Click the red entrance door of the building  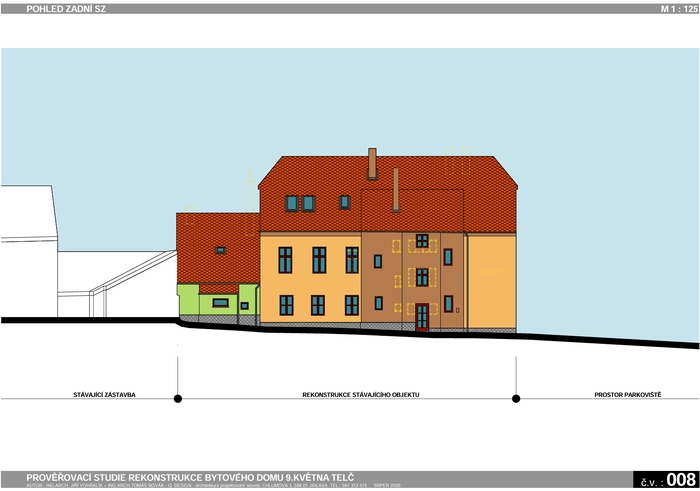[x=422, y=316]
